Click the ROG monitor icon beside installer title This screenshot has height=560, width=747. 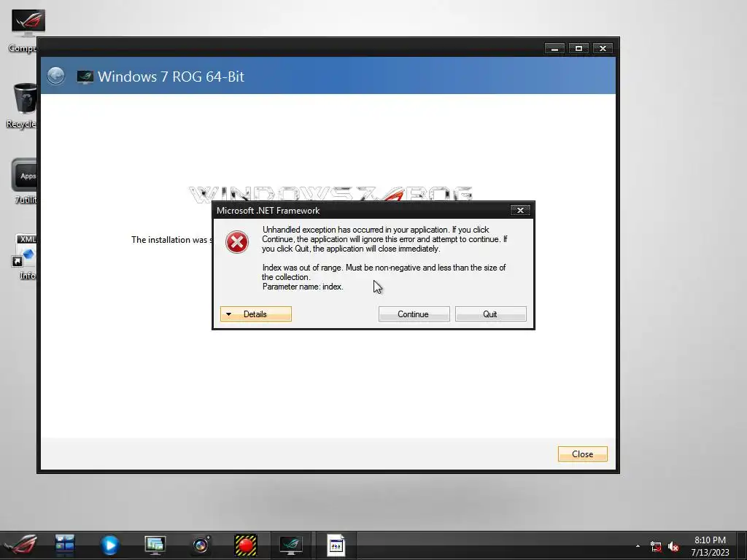pyautogui.click(x=85, y=77)
